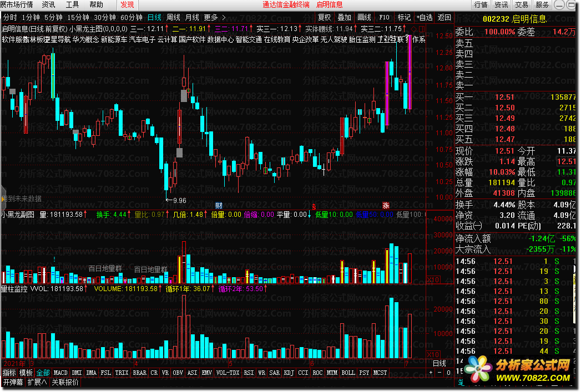Switch the indicator to RSI
The height and width of the screenshot is (392, 581).
tap(249, 373)
